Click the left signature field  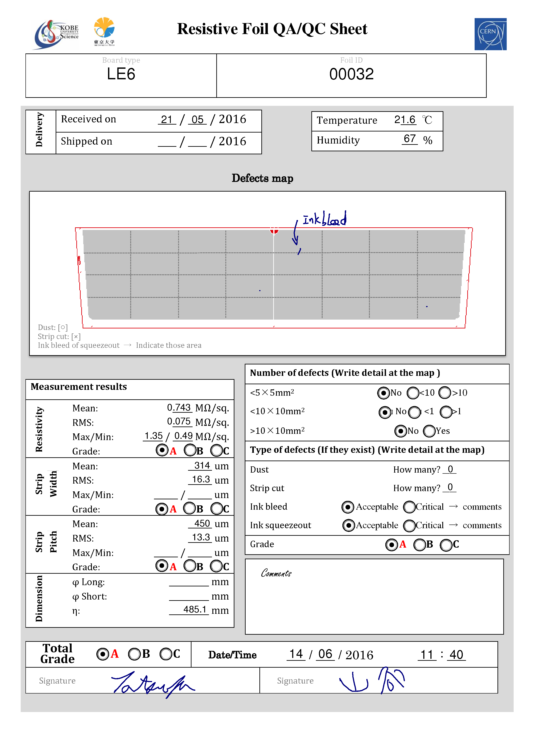(143, 681)
